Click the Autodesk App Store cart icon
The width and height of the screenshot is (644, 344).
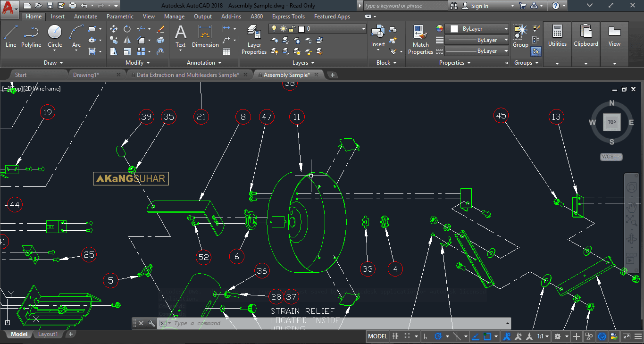coord(522,6)
